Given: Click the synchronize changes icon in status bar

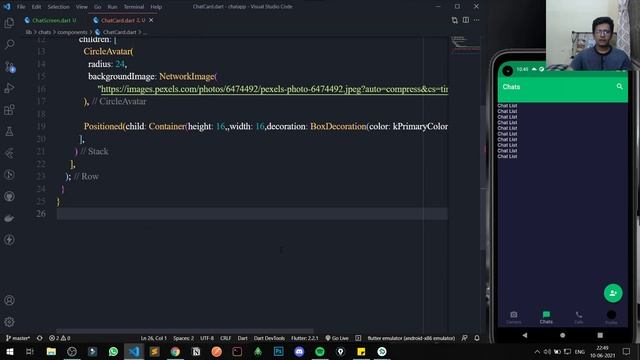Looking at the screenshot, I should coord(40,338).
